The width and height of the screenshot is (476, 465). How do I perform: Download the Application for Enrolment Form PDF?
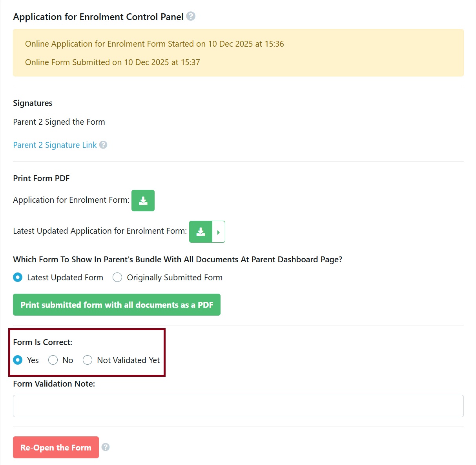(x=143, y=200)
